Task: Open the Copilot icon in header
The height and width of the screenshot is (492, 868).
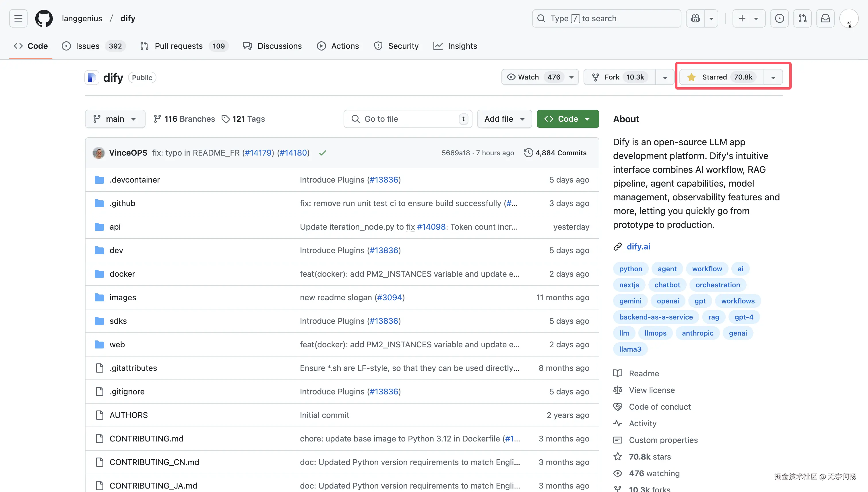Action: click(695, 18)
